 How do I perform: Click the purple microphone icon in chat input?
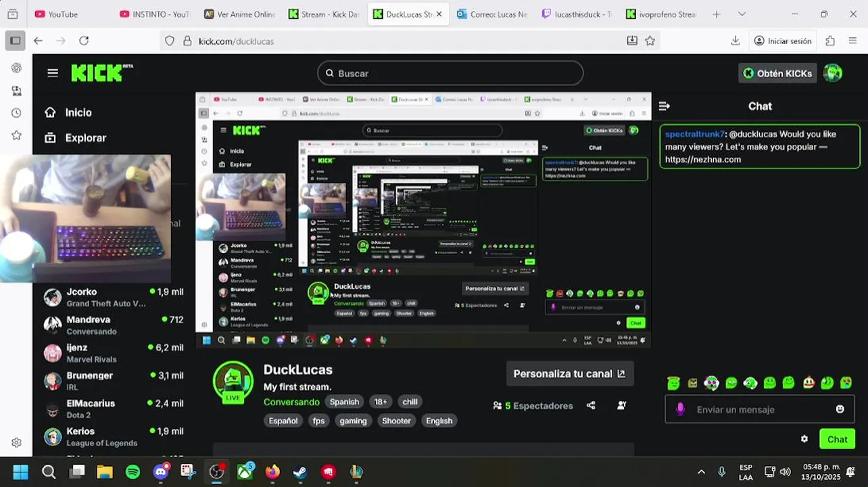[x=680, y=409]
